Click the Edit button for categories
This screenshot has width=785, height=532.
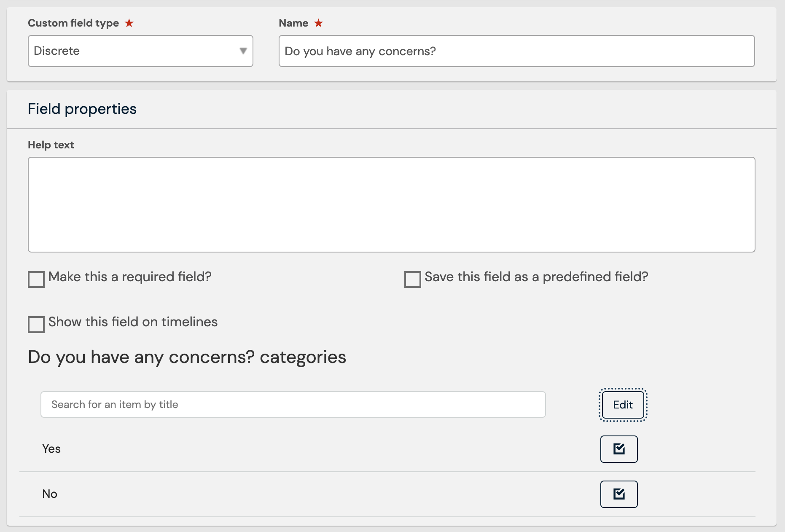pos(623,405)
